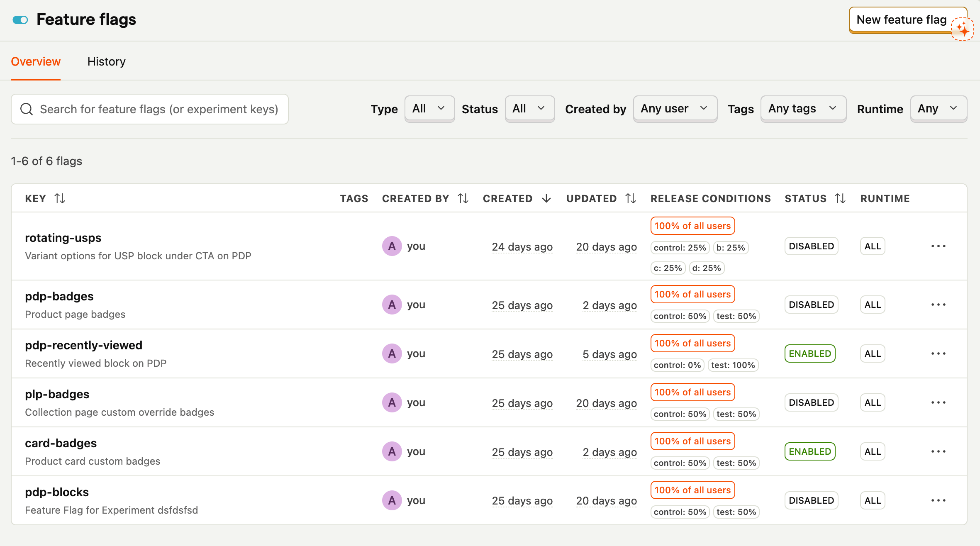Open the Type filter dropdown
The width and height of the screenshot is (980, 546).
(x=429, y=109)
